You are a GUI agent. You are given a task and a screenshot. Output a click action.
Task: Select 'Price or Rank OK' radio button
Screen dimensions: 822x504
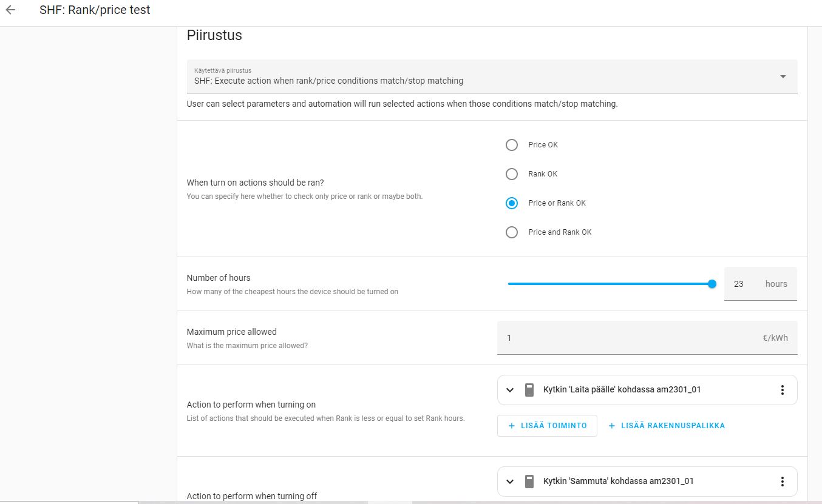[x=512, y=203]
